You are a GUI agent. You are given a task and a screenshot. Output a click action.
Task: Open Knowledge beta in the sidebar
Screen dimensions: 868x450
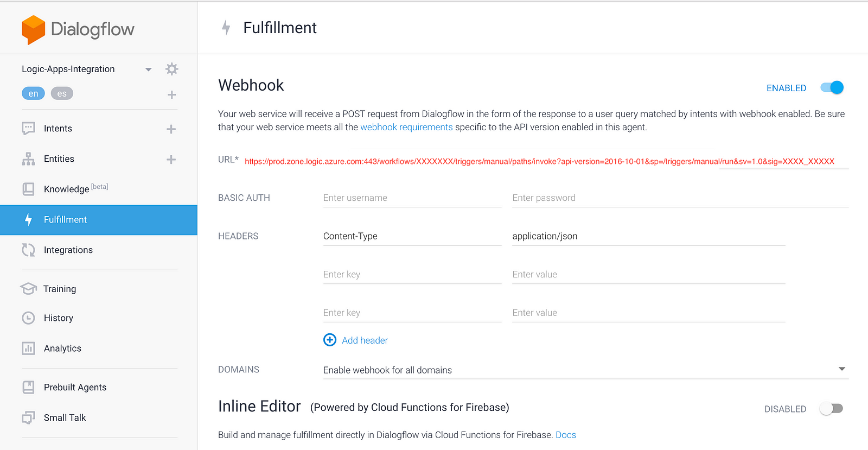[76, 188]
